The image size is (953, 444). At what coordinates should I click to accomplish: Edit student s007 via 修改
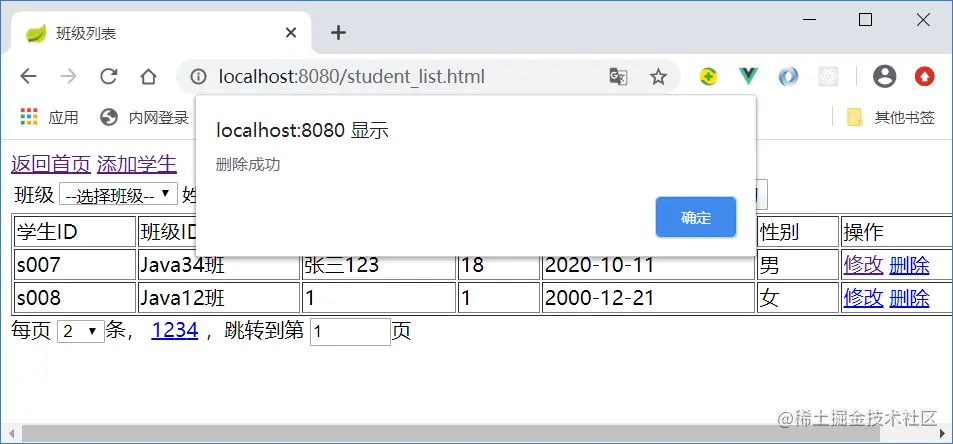863,265
